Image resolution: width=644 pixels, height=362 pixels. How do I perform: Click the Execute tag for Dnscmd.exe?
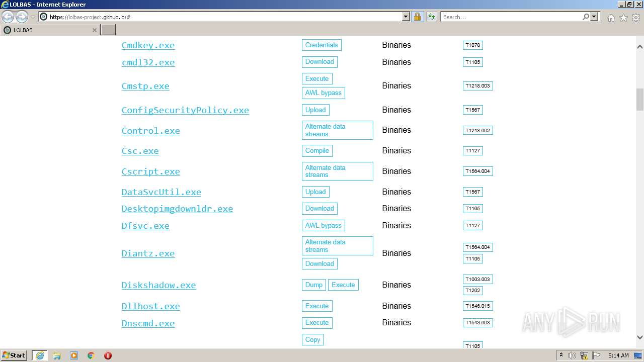(x=317, y=322)
